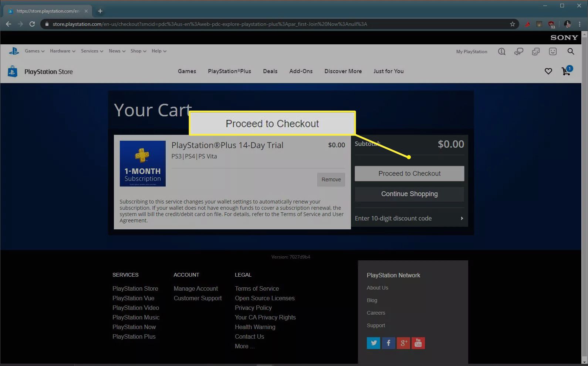Open Blog under PlayStation Network
Screen dimensions: 588x366
[372, 300]
